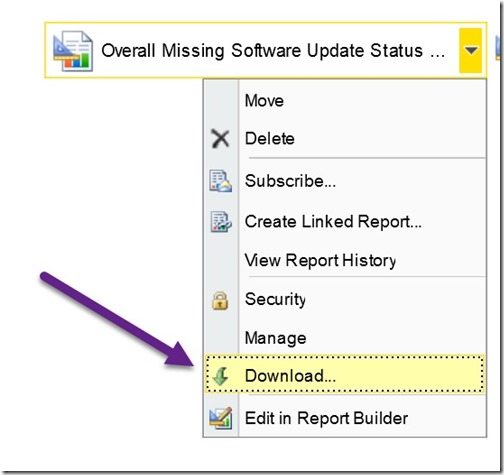Choose Delete in the context menu

[270, 139]
